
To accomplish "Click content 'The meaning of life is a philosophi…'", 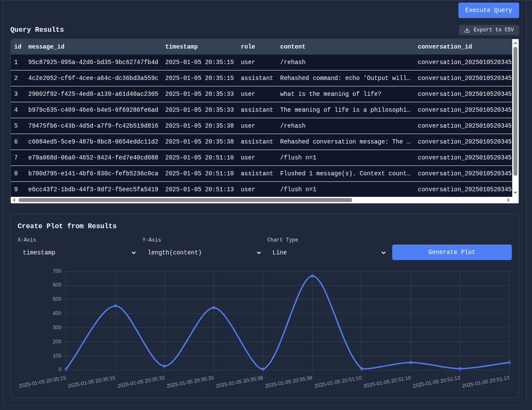I will [x=345, y=110].
